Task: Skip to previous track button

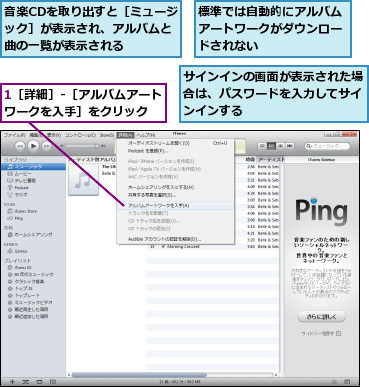Action: (x=20, y=146)
